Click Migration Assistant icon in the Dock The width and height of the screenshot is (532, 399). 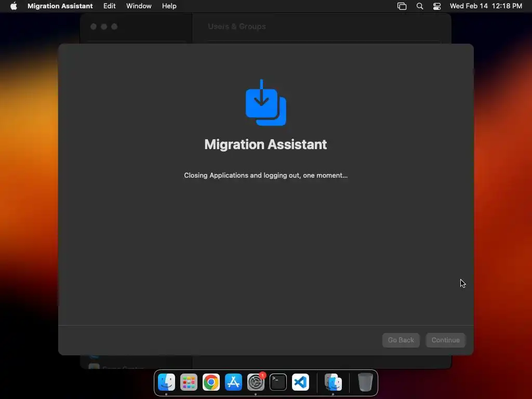pos(333,382)
